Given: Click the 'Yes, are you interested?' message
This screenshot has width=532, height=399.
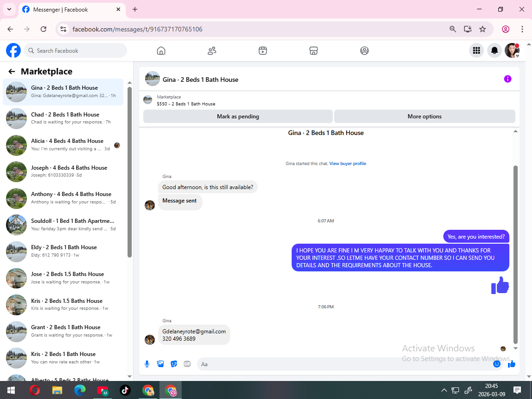Looking at the screenshot, I should click(476, 236).
